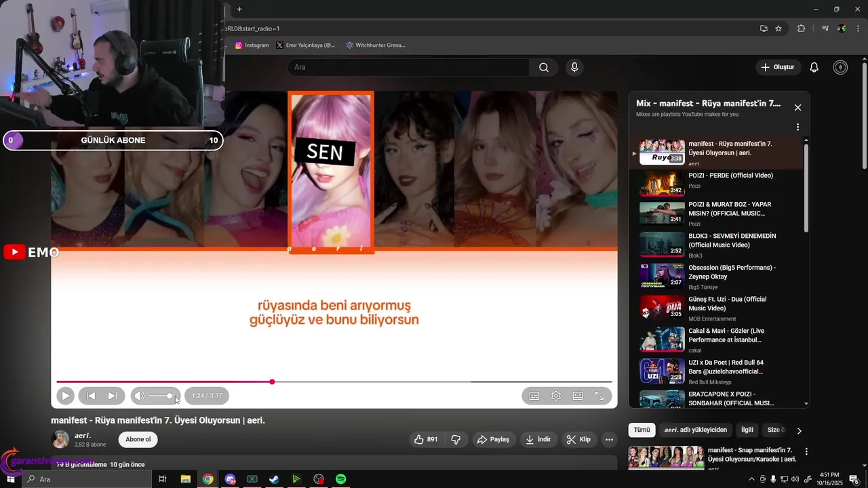Open YouTube notifications bell

[814, 67]
